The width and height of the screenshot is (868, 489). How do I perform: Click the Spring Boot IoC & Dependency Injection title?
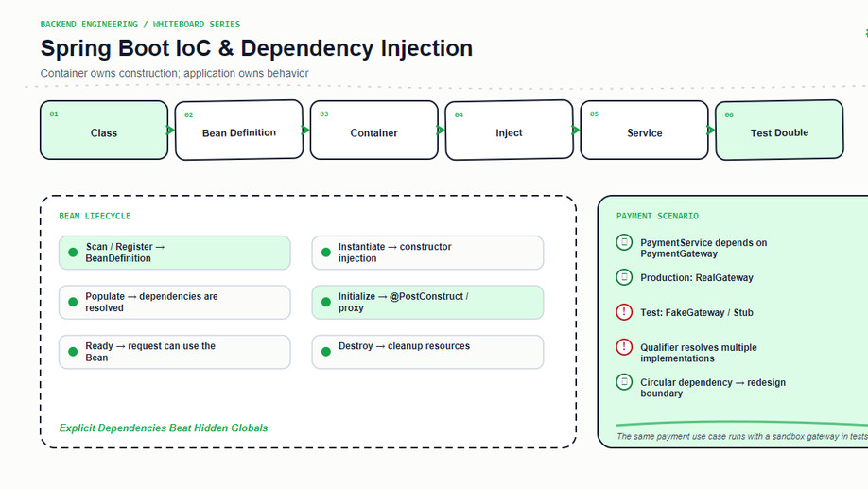[x=256, y=48]
